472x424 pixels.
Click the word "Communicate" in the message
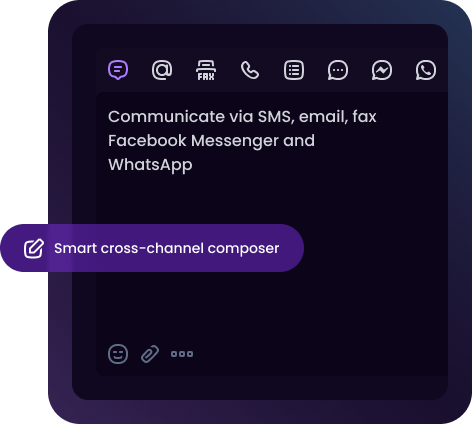pyautogui.click(x=166, y=117)
